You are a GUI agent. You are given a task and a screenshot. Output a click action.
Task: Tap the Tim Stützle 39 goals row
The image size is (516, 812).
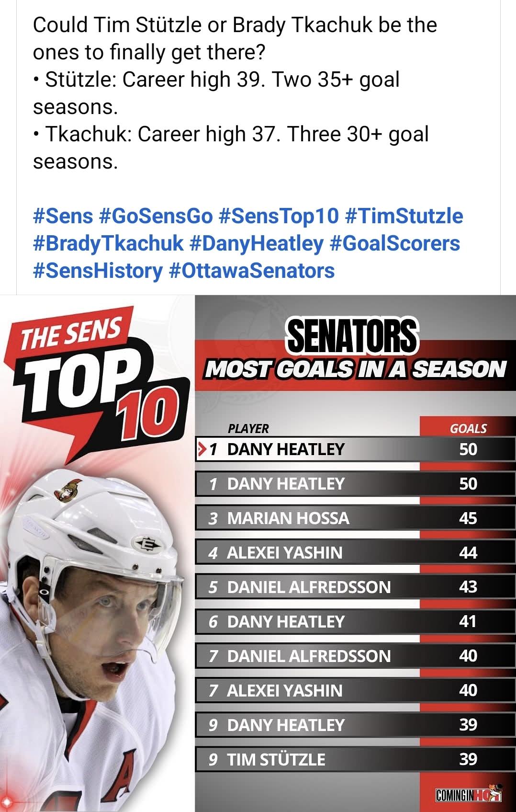pos(355,759)
